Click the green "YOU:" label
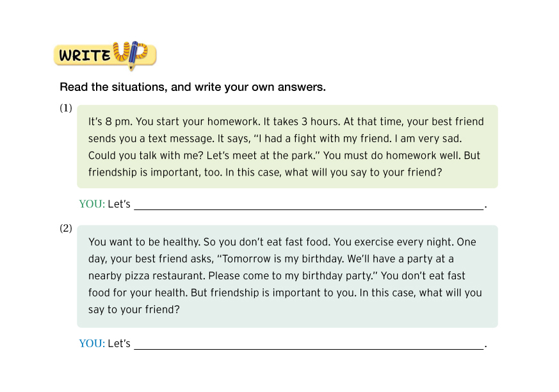The height and width of the screenshot is (392, 559). [92, 204]
